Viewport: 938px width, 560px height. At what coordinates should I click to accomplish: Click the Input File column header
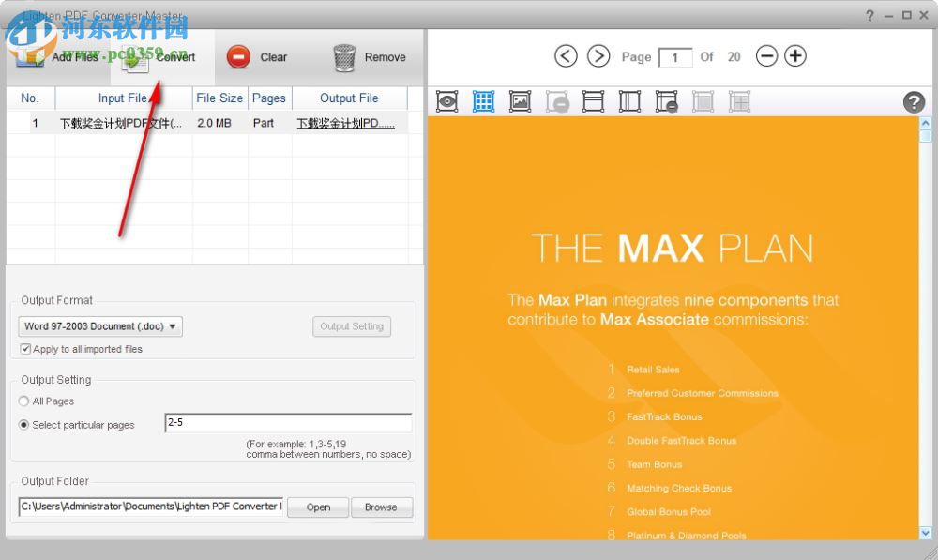tap(124, 98)
